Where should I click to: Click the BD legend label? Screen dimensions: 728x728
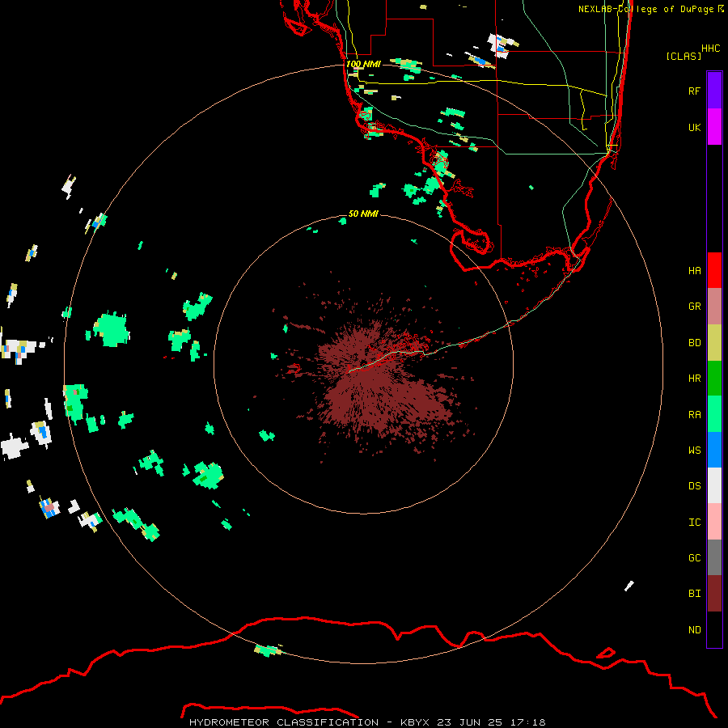click(x=694, y=343)
